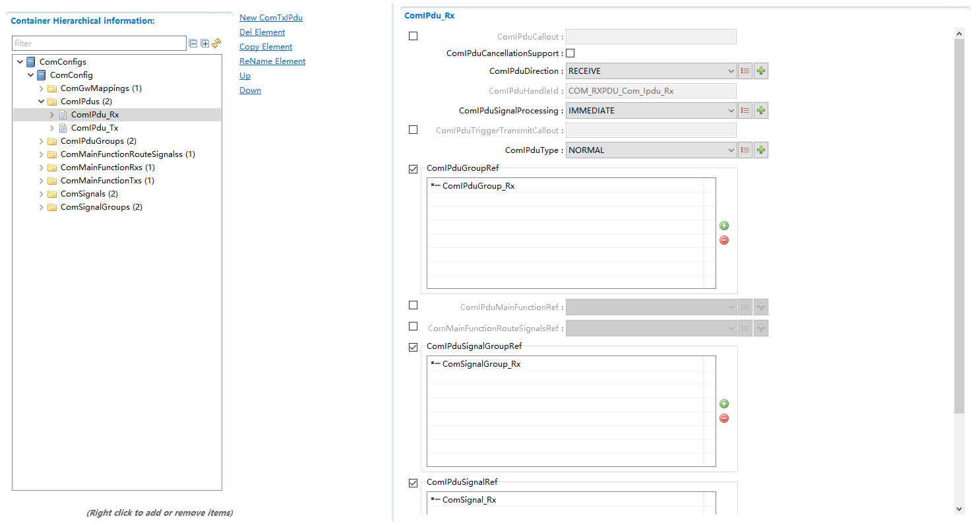Click the filter text field

99,44
